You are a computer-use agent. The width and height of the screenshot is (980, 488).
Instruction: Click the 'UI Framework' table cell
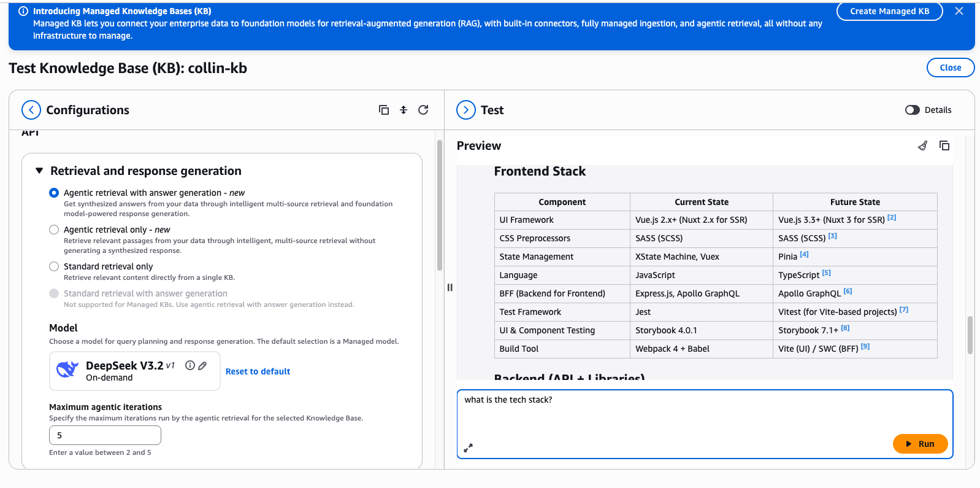(x=562, y=220)
